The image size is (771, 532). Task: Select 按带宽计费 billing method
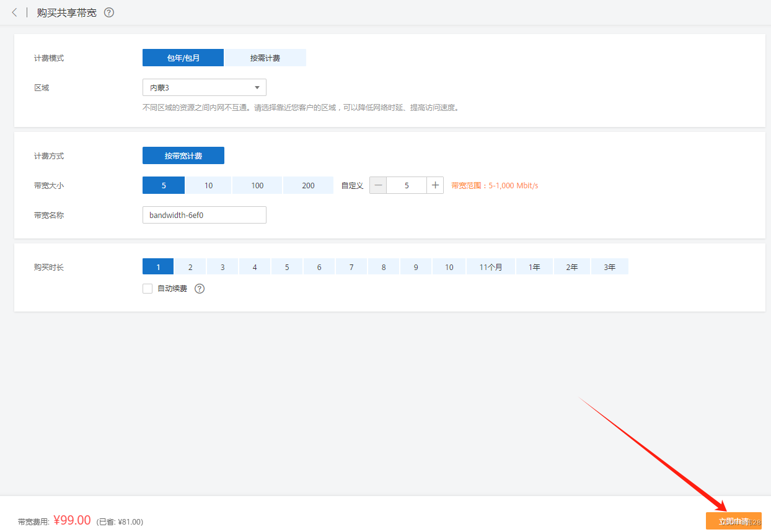pos(183,156)
